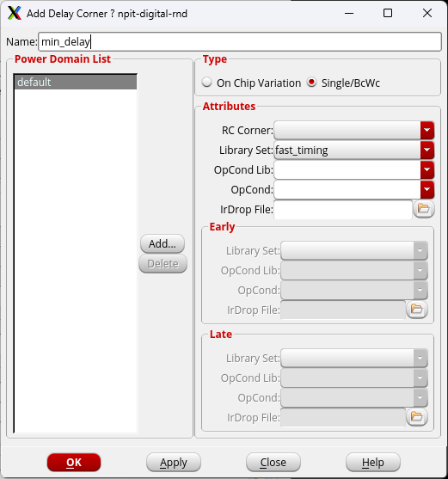
Task: Open folder browser for Early IrDrop File
Action: (x=416, y=310)
